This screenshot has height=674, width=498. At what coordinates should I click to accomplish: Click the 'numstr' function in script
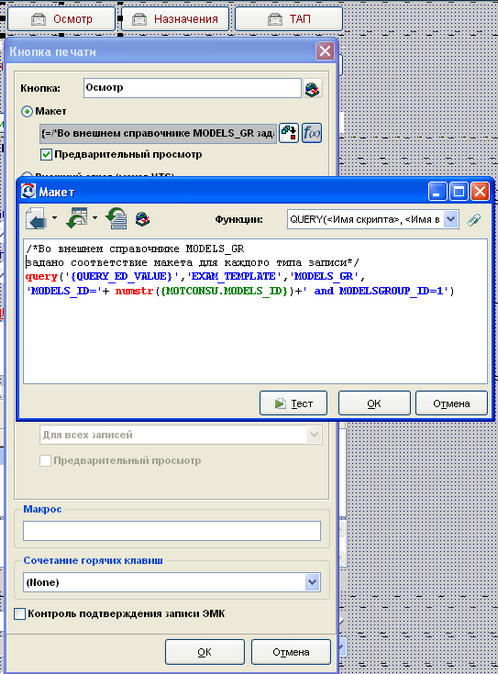[134, 291]
